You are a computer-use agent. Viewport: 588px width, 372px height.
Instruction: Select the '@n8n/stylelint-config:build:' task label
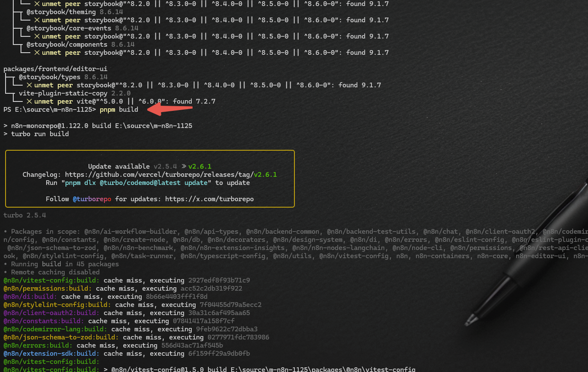[x=57, y=305]
